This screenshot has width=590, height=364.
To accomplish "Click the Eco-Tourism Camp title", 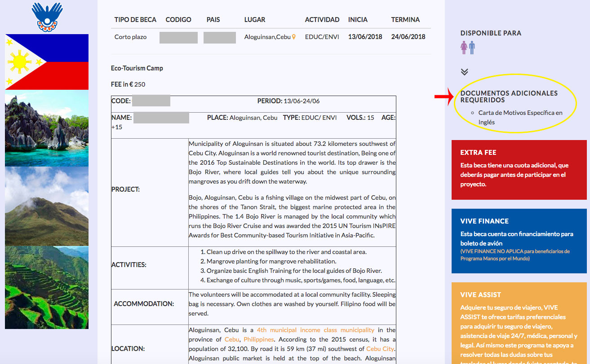I will 137,68.
